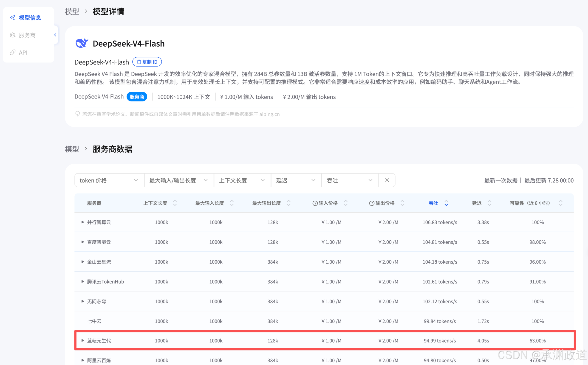The width and height of the screenshot is (588, 365).
Task: Click the 1000K~1024K 上下文 text
Action: pos(184,97)
